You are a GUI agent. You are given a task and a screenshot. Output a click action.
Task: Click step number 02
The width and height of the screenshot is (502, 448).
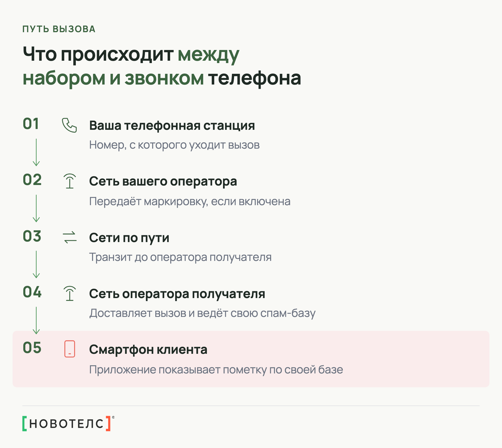(x=32, y=180)
